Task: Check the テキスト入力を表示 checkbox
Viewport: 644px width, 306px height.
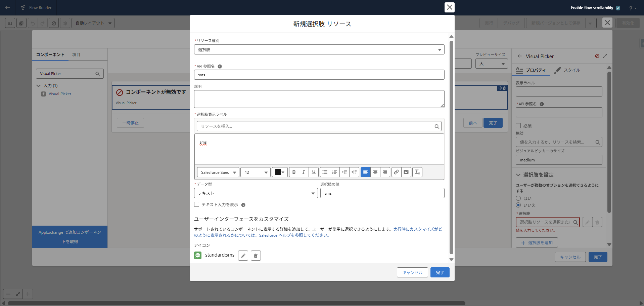Action: [x=197, y=204]
